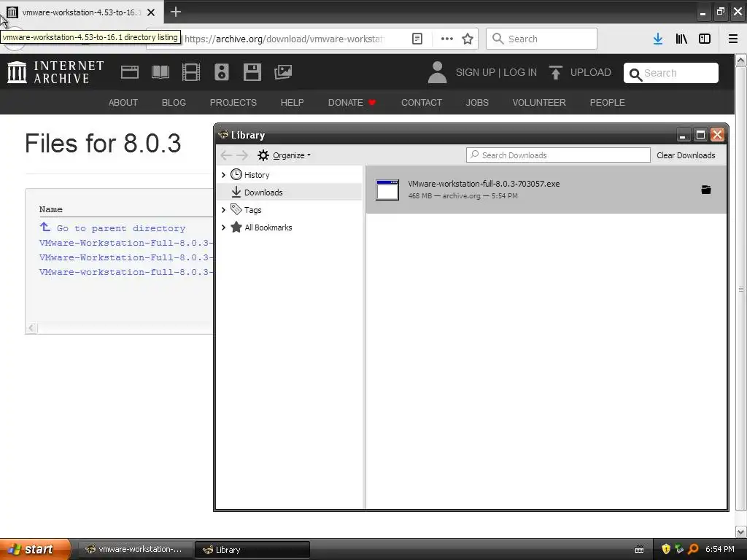
Task: Click the back arrow in Library window
Action: point(226,155)
